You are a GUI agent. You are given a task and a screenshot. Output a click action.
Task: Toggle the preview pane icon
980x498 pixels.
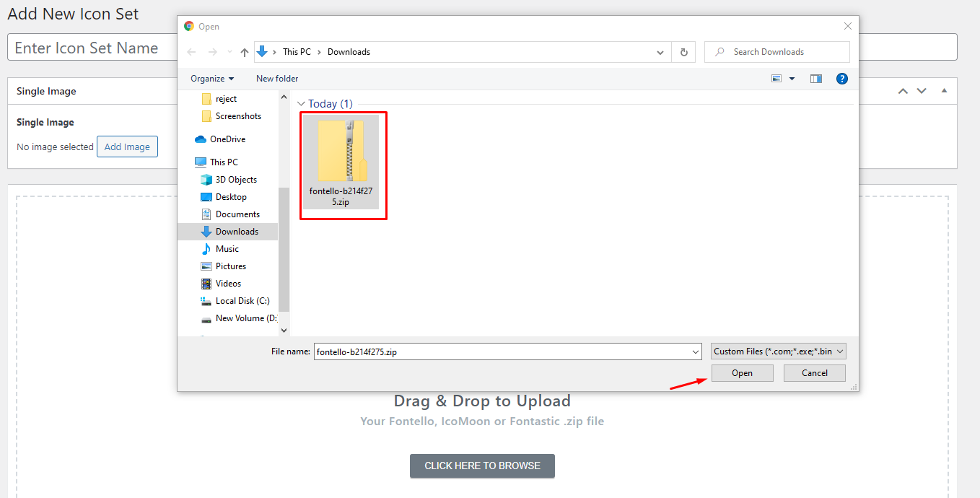click(816, 79)
